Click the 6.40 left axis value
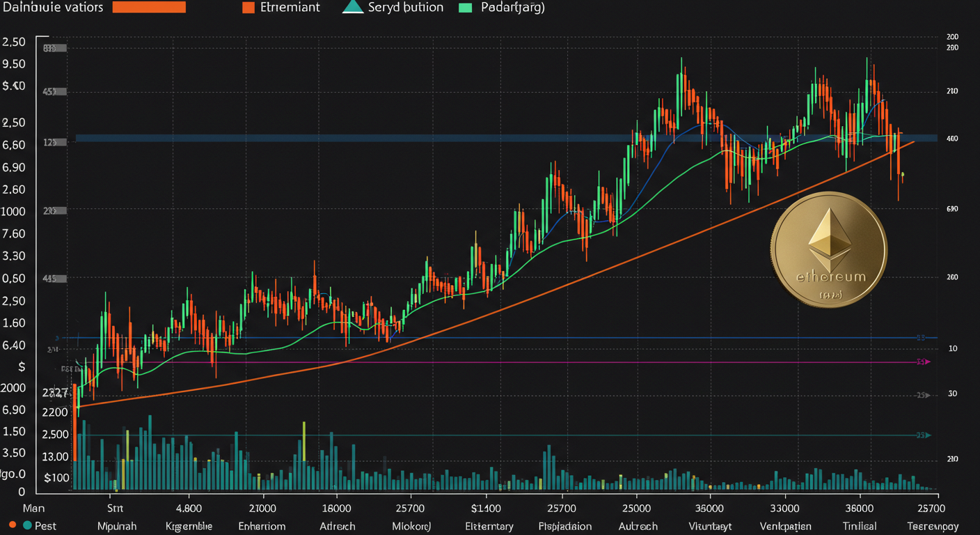Viewport: 980px width, 535px height. click(14, 345)
